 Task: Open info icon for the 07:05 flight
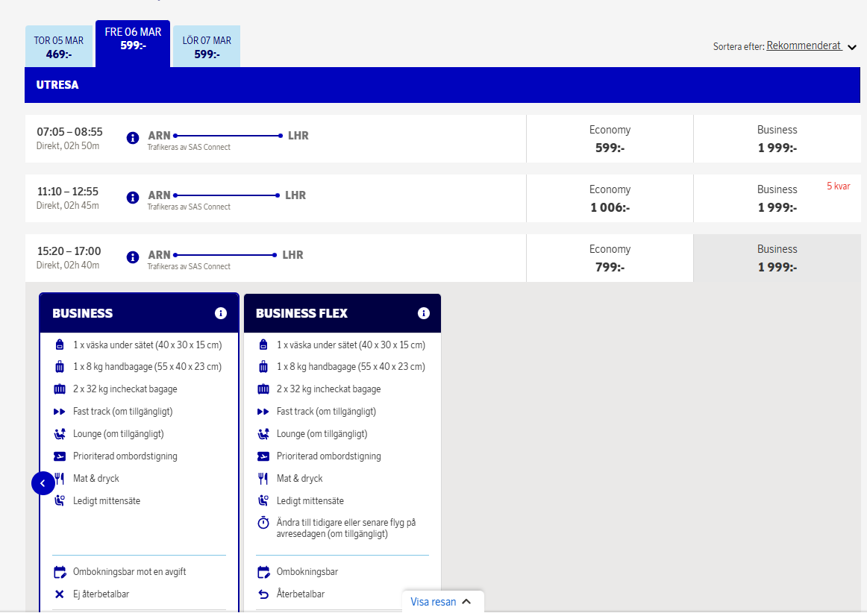coord(133,138)
